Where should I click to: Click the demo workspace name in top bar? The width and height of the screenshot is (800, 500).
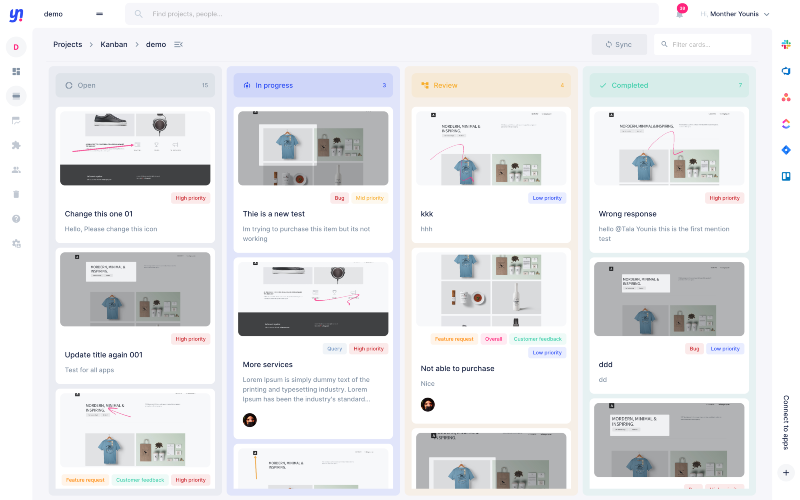tap(53, 14)
